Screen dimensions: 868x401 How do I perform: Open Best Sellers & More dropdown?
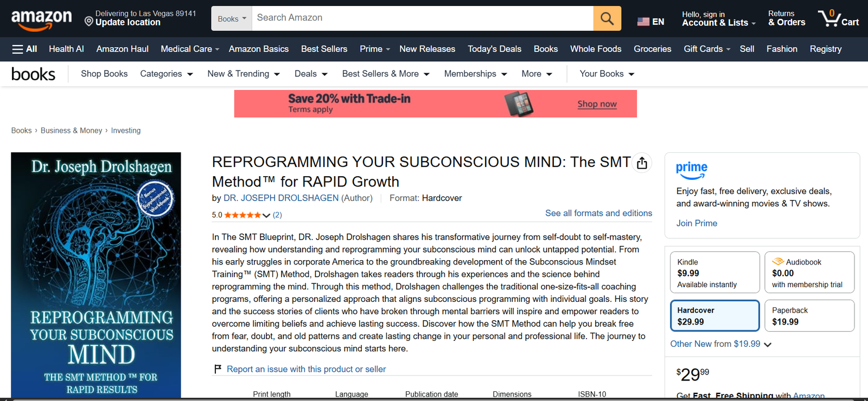pos(386,74)
